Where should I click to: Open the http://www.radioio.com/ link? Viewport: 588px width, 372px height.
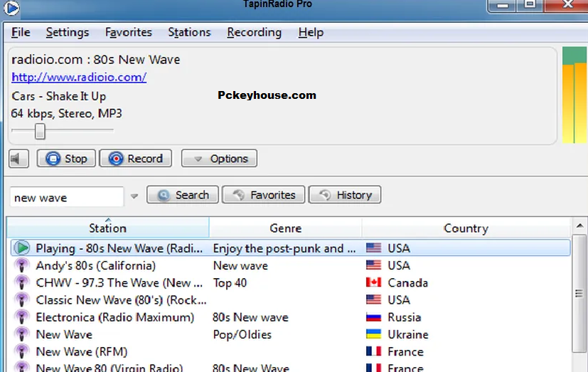click(79, 77)
